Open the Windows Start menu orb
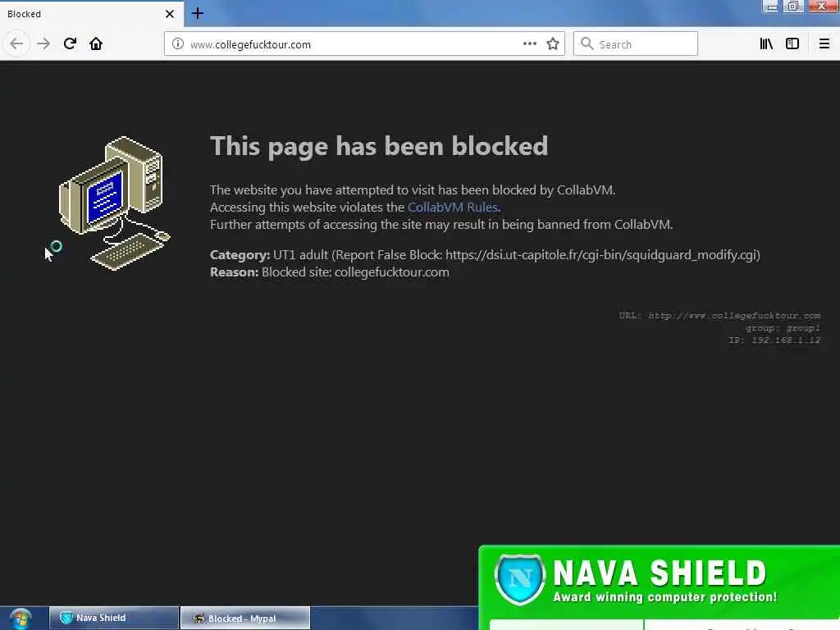 [21, 619]
